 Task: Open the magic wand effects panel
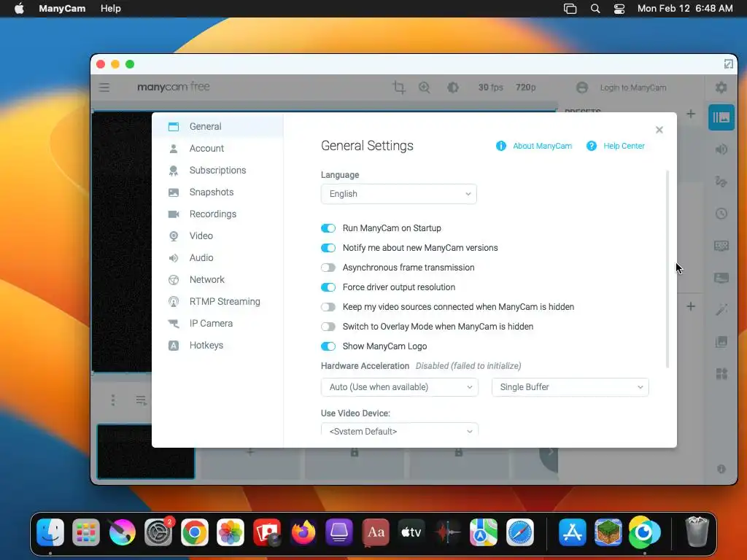[721, 309]
